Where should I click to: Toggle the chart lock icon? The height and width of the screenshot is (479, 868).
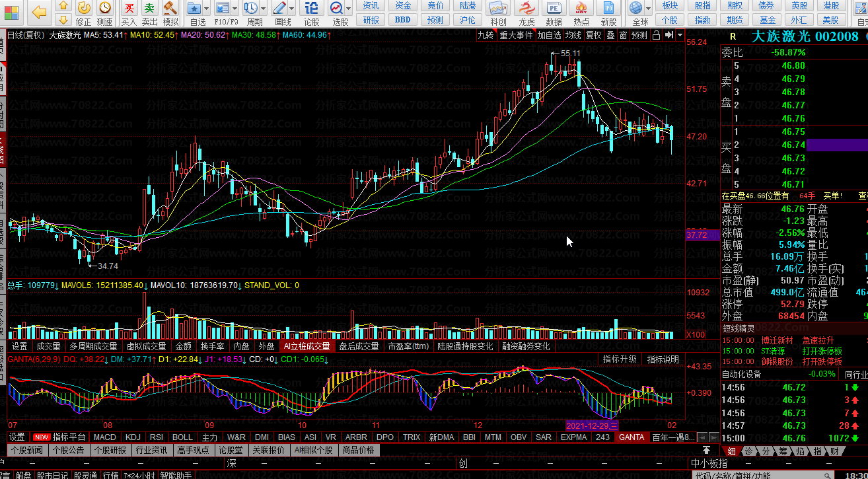pos(657,35)
